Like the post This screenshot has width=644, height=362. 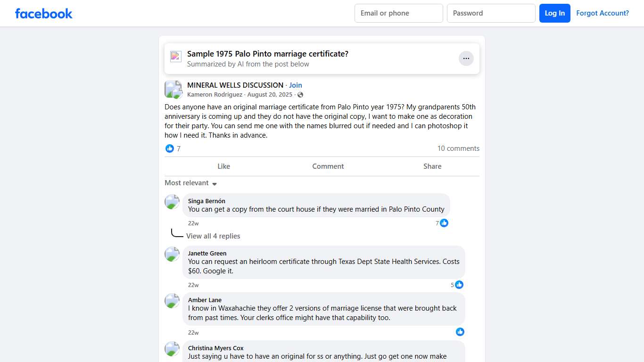point(223,166)
